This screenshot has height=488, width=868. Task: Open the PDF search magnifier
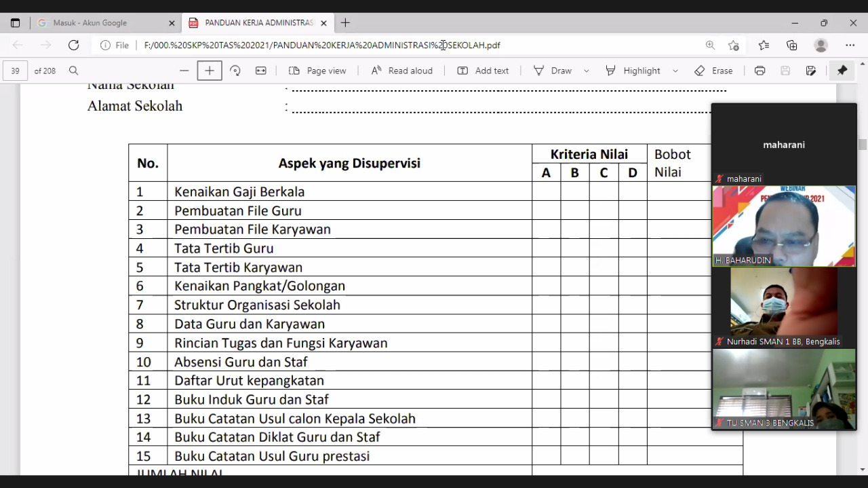(74, 71)
